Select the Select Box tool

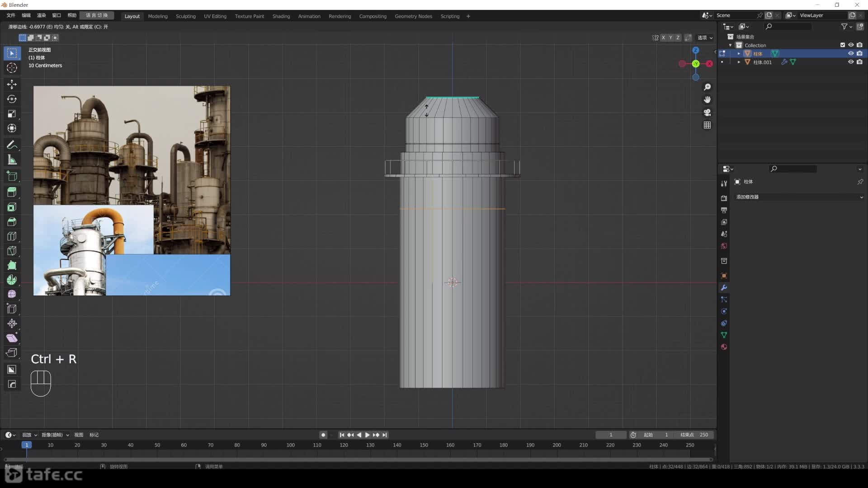coord(12,53)
